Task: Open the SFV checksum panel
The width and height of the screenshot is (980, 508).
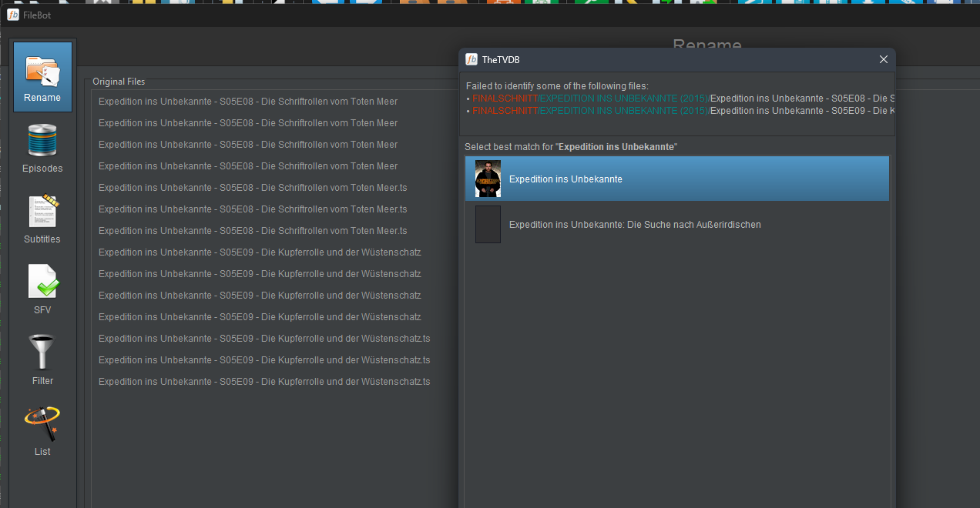Action: point(42,289)
